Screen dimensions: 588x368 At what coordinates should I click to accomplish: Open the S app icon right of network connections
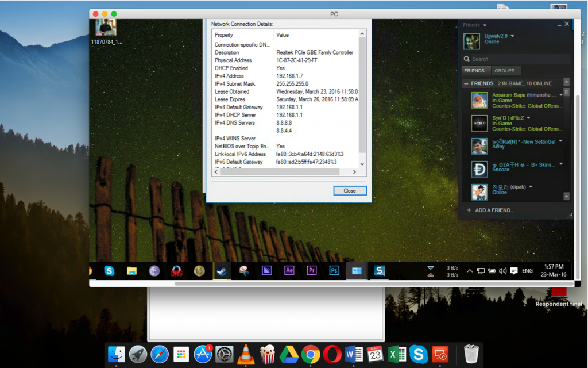(379, 271)
